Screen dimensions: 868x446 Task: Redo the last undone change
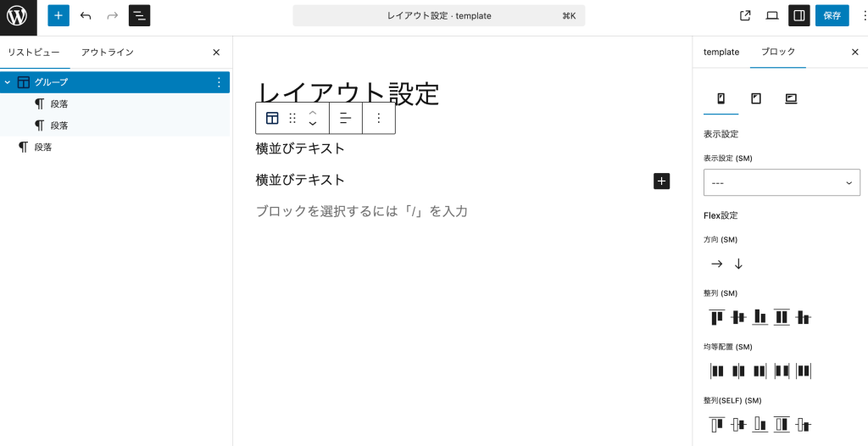113,15
